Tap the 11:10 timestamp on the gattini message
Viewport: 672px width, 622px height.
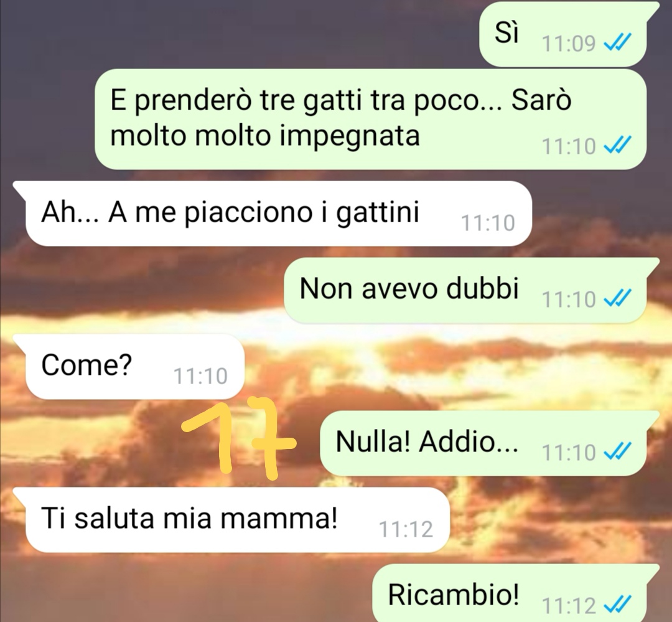point(488,223)
